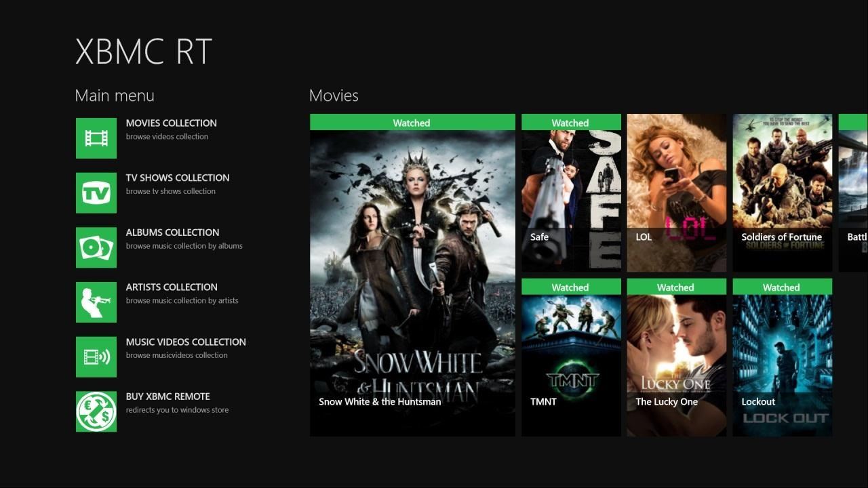Click the 'browse musicvideos collection' subtitle
This screenshot has width=868, height=488.
point(177,355)
